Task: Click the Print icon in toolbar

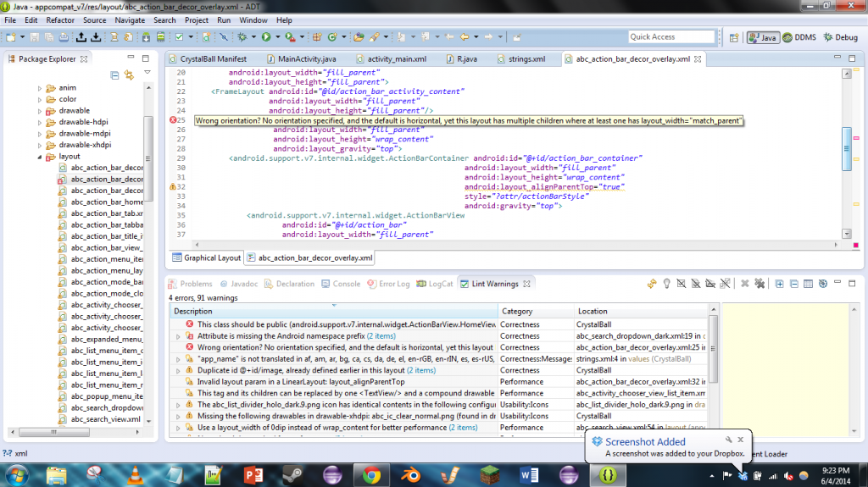Action: tap(64, 37)
